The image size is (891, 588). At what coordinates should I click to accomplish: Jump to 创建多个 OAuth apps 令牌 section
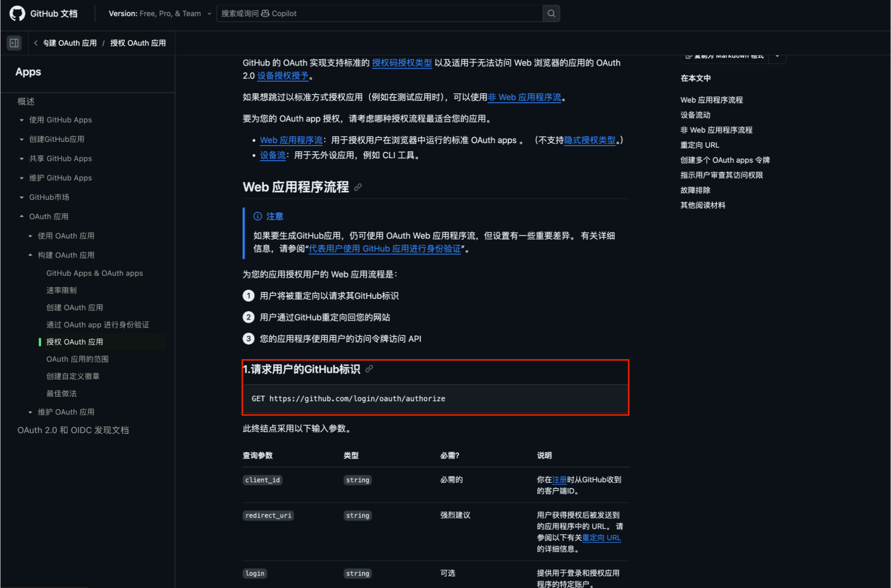[x=725, y=160]
